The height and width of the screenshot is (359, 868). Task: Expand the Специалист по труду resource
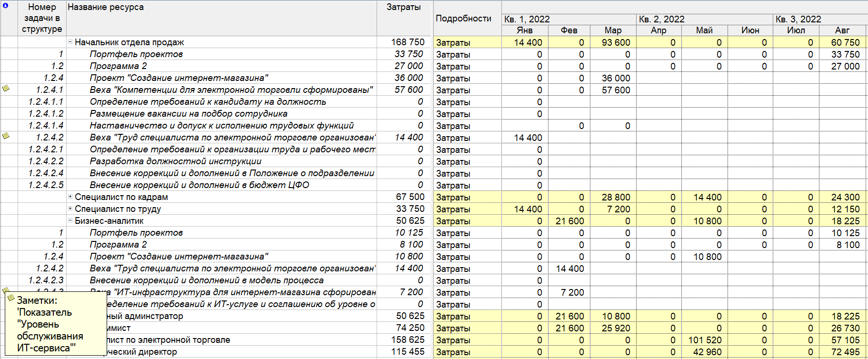(x=70, y=209)
